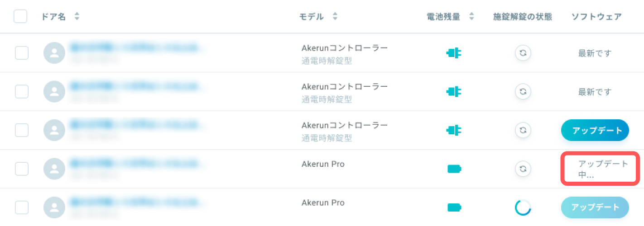
Task: Click the loading spinner in the last row
Action: pyautogui.click(x=523, y=207)
